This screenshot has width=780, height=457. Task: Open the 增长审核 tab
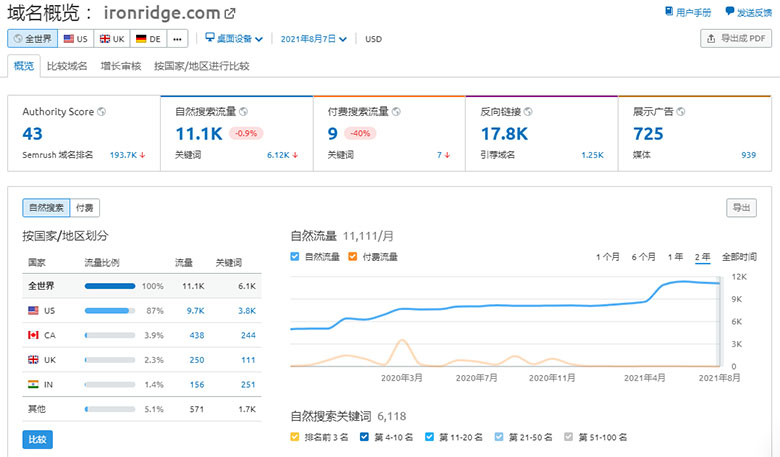pyautogui.click(x=121, y=66)
